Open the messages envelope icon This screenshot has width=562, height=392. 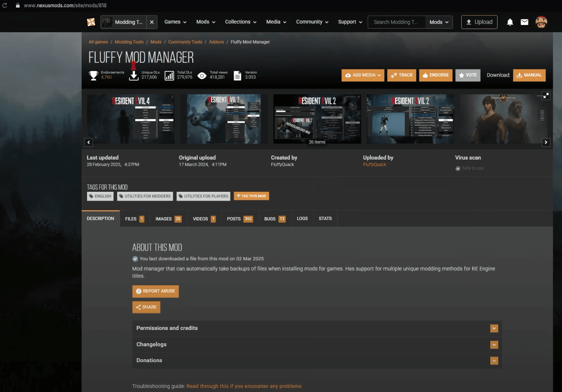[x=524, y=22]
